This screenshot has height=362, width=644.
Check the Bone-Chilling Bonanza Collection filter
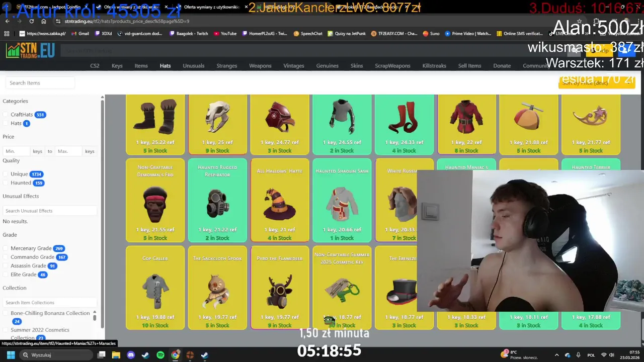pos(6,313)
